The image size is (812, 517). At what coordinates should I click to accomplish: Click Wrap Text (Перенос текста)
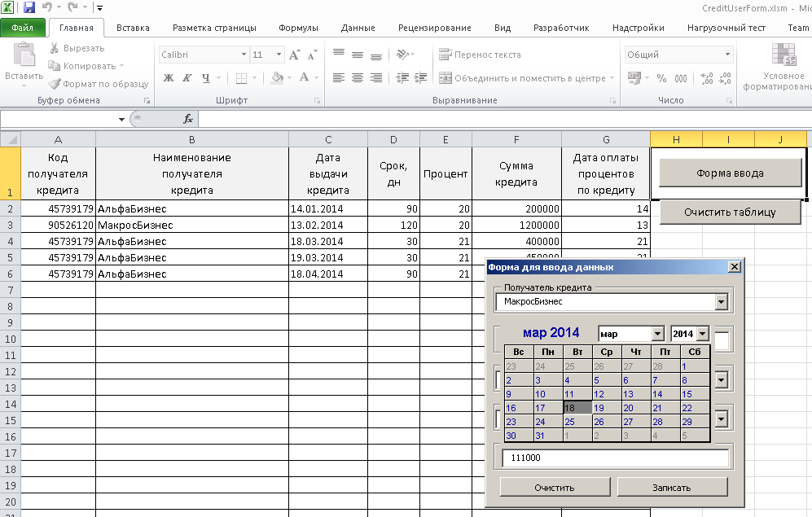coord(480,55)
